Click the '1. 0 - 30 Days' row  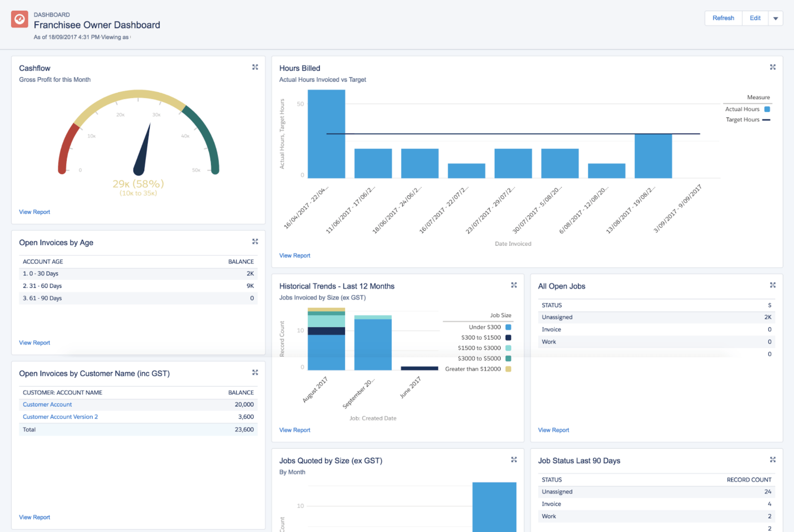(x=138, y=274)
